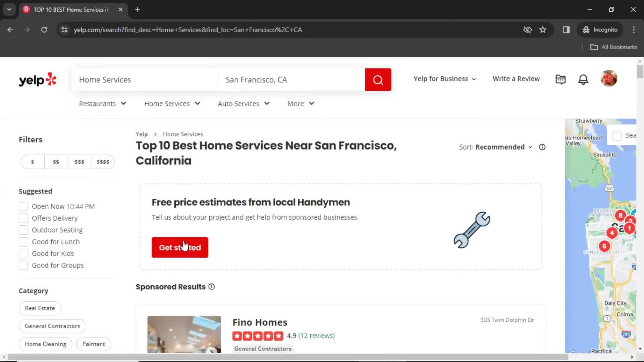Expand the More category menu
Screen dimensions: 644x362
click(x=301, y=104)
